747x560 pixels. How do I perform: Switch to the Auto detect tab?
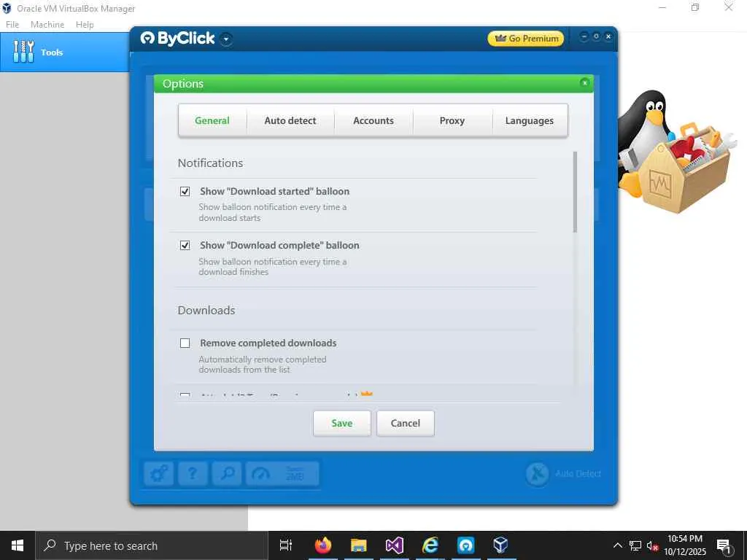click(290, 120)
